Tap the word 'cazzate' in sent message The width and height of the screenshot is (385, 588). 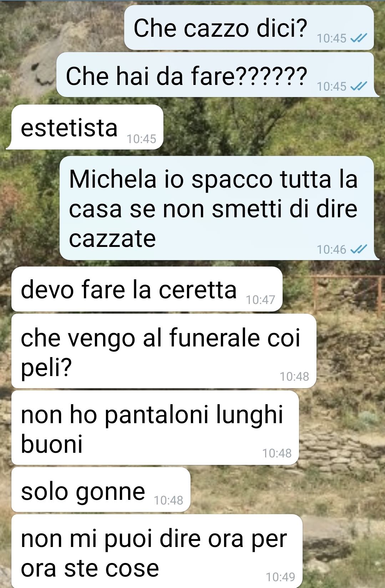click(112, 239)
